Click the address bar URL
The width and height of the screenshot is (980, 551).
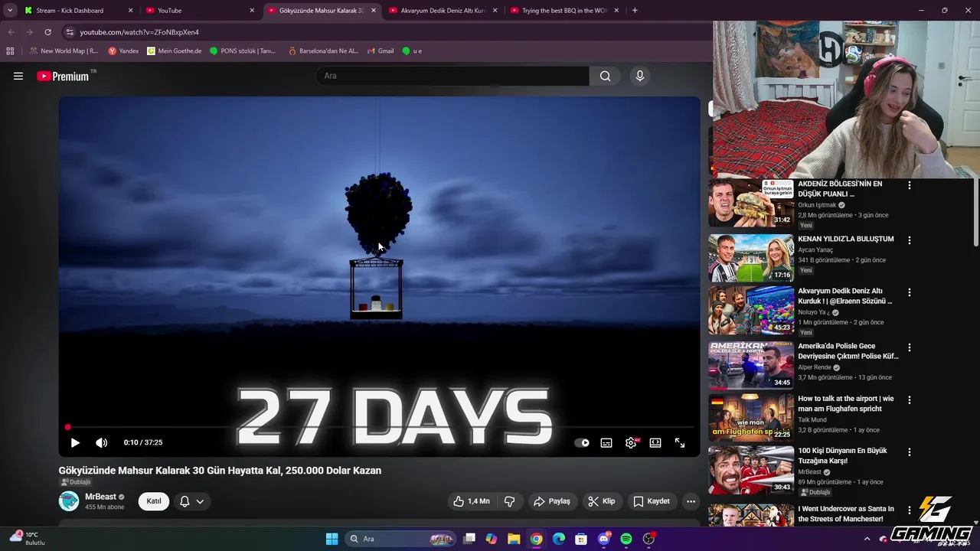pyautogui.click(x=139, y=32)
